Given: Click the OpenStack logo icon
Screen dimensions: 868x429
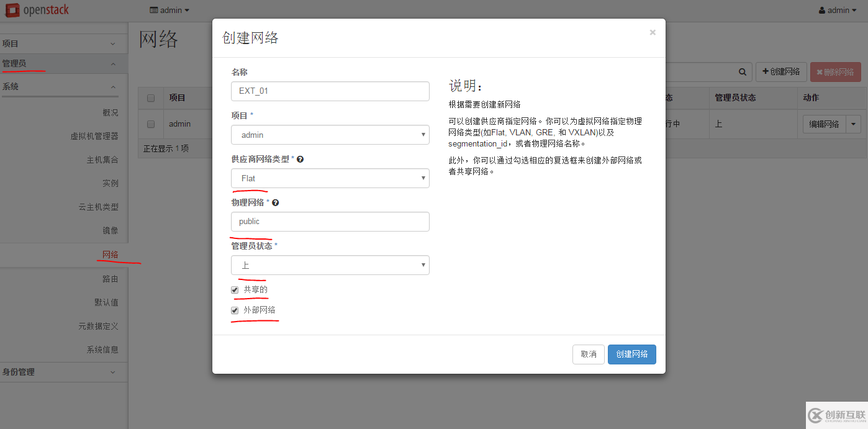Looking at the screenshot, I should tap(12, 10).
